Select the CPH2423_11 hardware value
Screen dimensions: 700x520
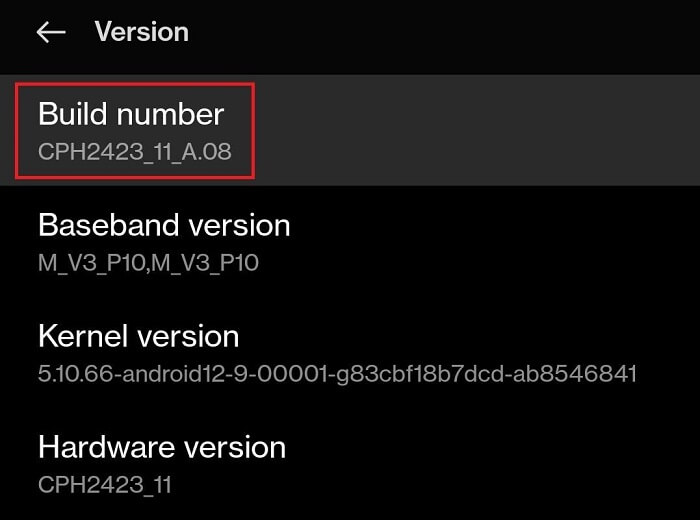click(x=104, y=485)
